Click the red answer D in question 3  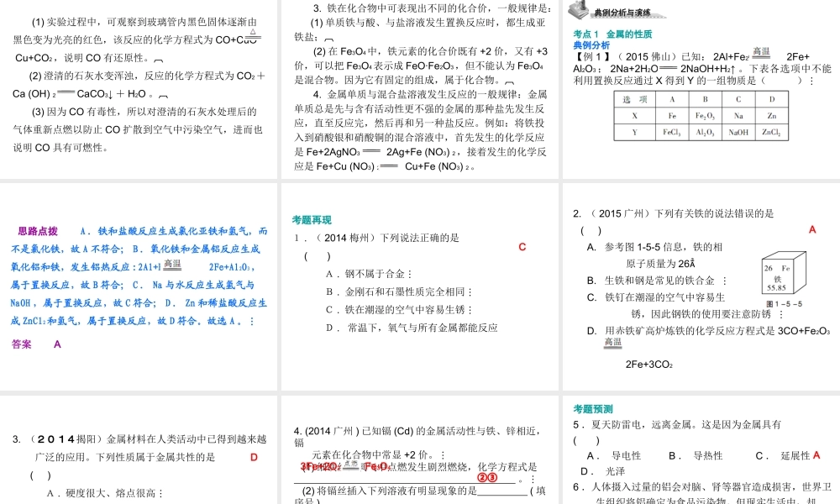click(254, 458)
